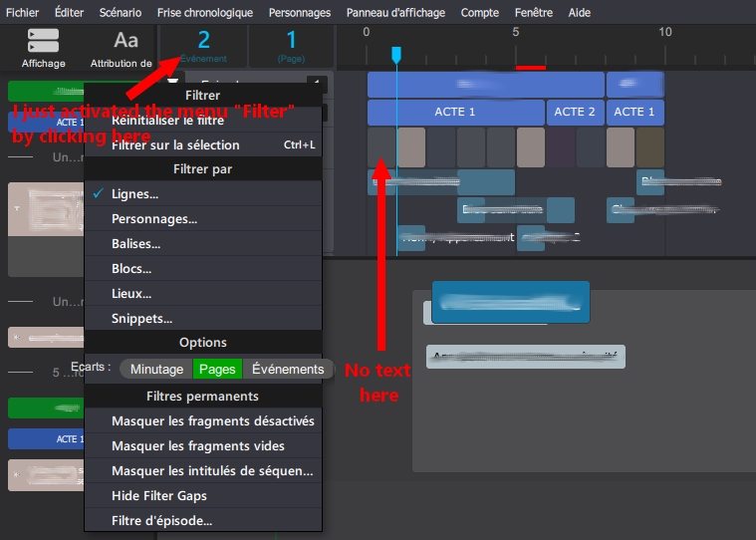
Task: Select the last ACTE 1 timeline block
Action: pos(635,112)
